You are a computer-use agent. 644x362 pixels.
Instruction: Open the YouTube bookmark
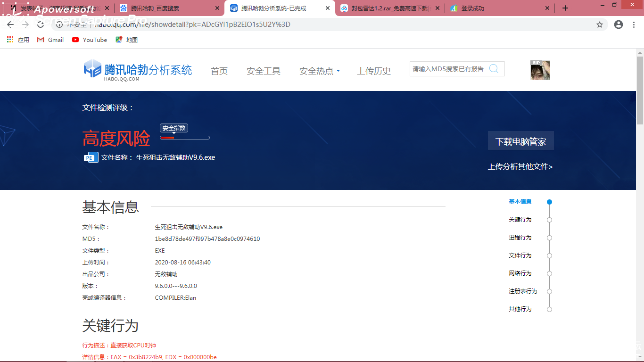90,40
